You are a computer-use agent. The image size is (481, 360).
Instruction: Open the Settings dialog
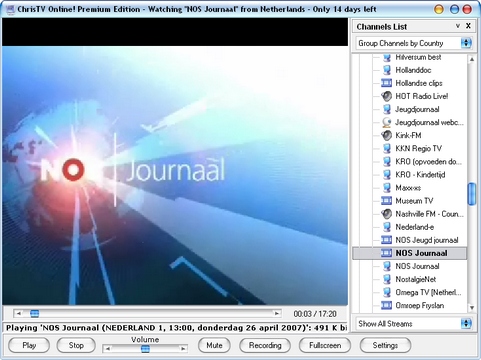[385, 345]
